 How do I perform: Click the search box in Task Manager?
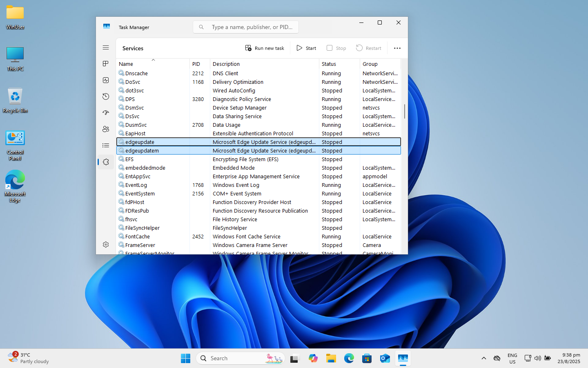pyautogui.click(x=246, y=27)
